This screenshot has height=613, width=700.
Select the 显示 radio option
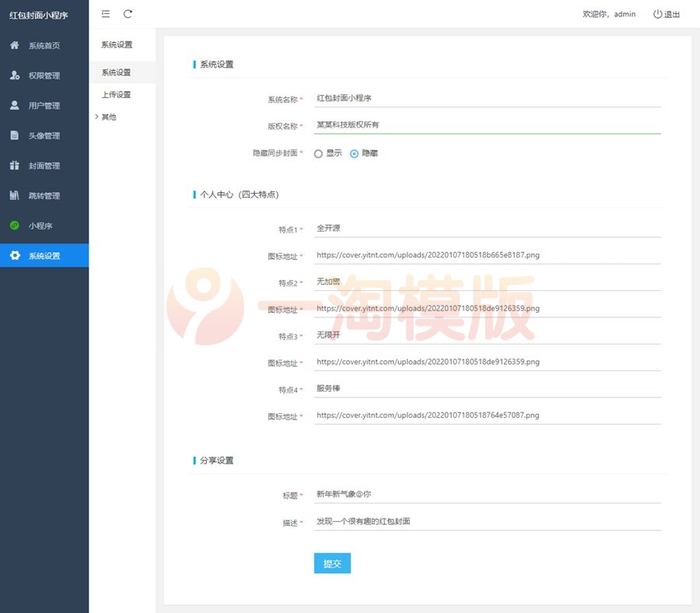[317, 153]
